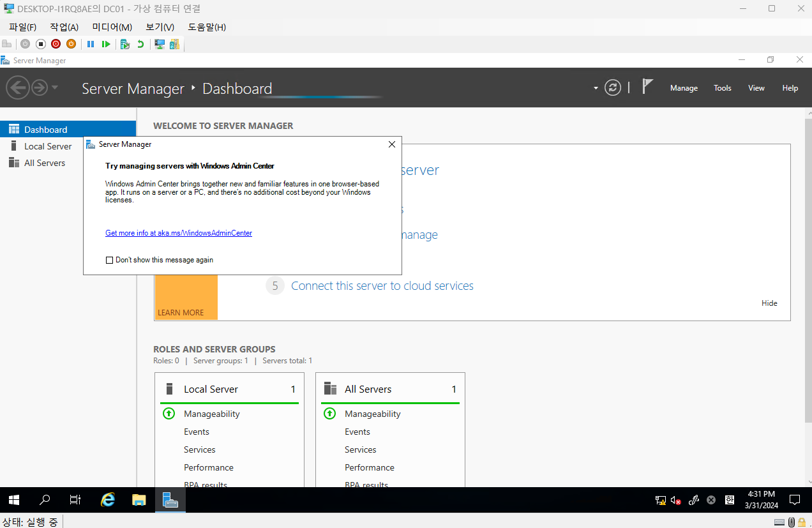812x528 pixels.
Task: Open the Notifications flag icon
Action: (647, 87)
